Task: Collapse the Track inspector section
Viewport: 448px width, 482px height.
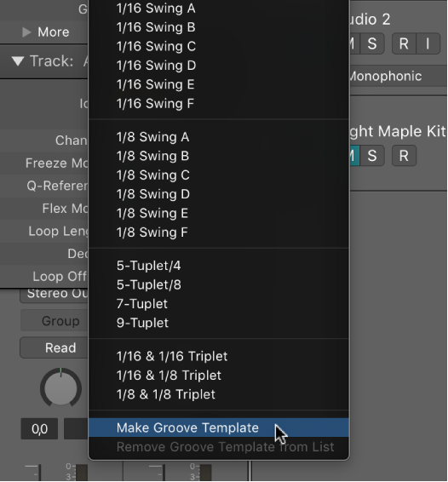Action: click(18, 61)
